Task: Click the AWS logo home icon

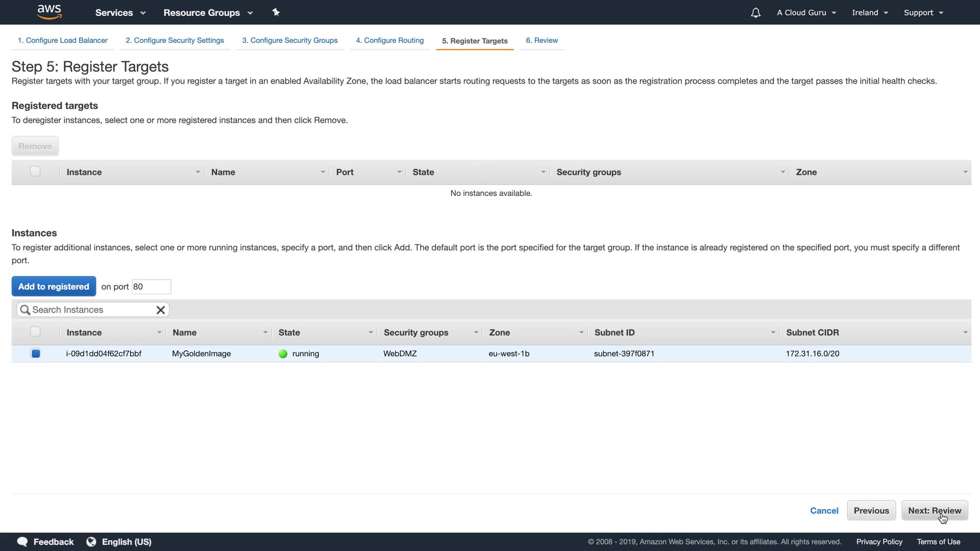Action: pyautogui.click(x=50, y=12)
